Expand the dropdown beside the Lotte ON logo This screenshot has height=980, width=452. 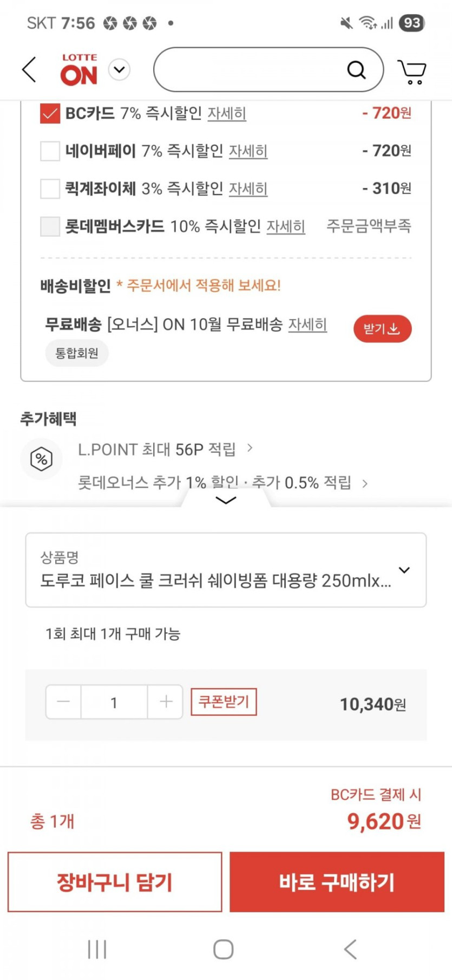(120, 70)
